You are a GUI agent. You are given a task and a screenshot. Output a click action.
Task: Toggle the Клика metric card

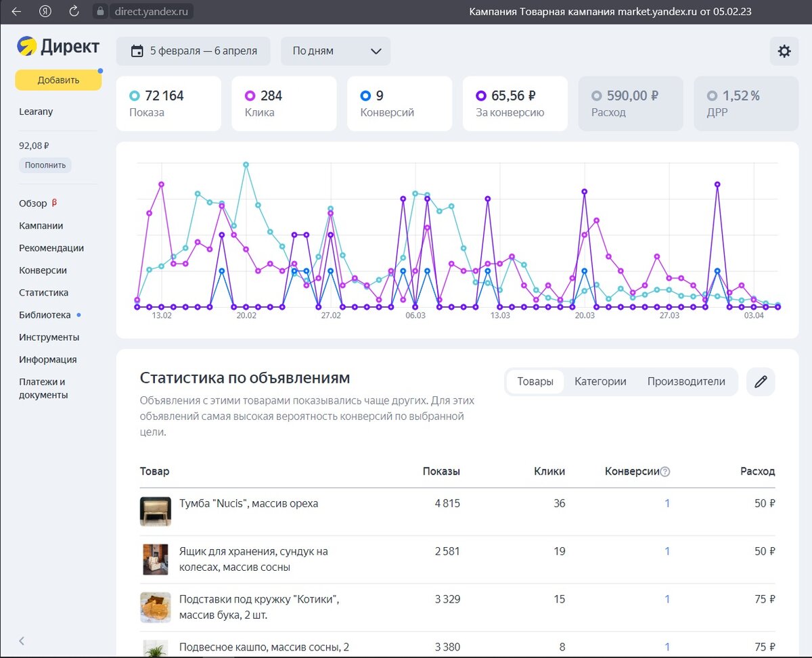pyautogui.click(x=284, y=103)
